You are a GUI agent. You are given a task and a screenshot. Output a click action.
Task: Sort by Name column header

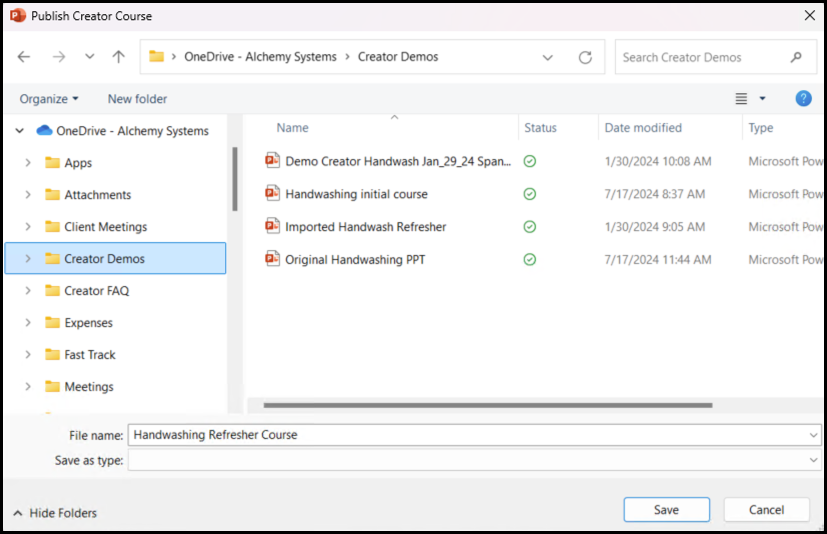293,128
